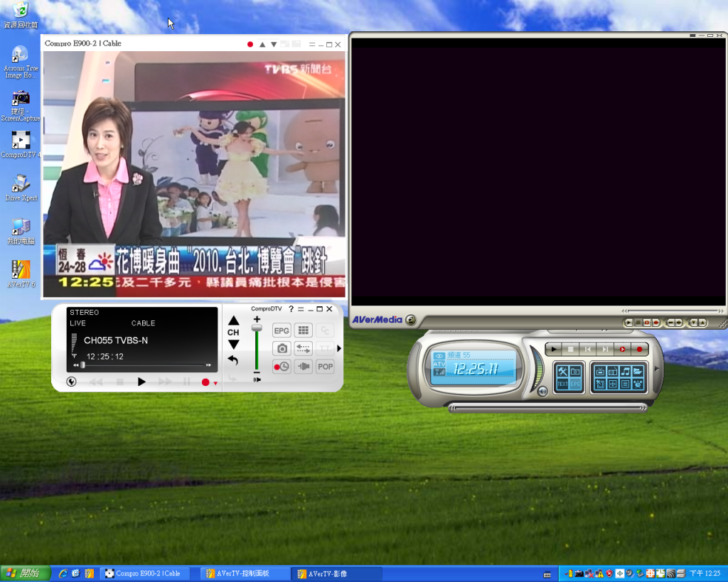Expand the AVerTV control panel side arrow
The height and width of the screenshot is (582, 728).
tap(657, 369)
